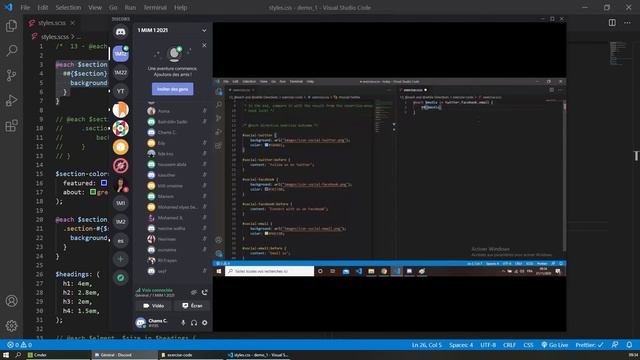Select the 1M1 server icon
Screen dimensions: 640x360
(x=120, y=203)
